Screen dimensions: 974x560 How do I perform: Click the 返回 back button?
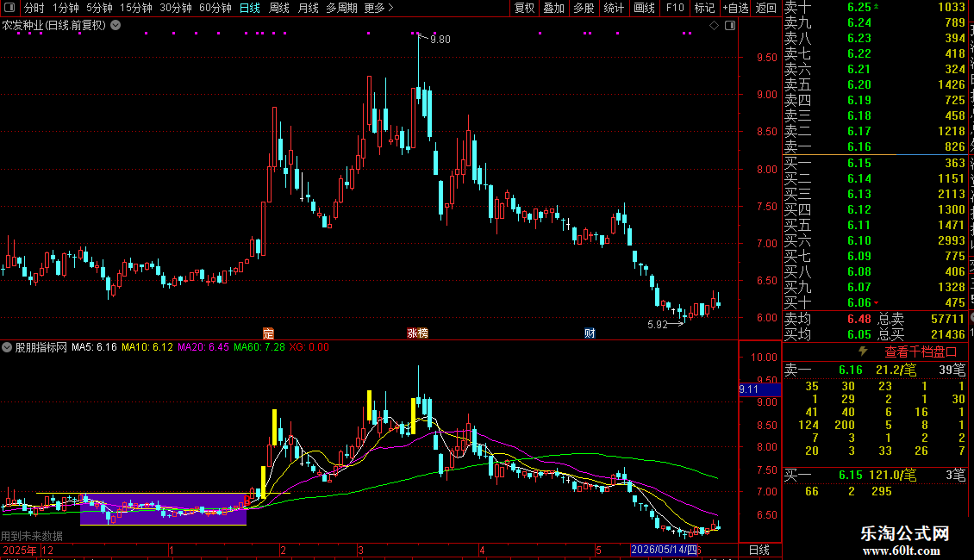[x=766, y=8]
